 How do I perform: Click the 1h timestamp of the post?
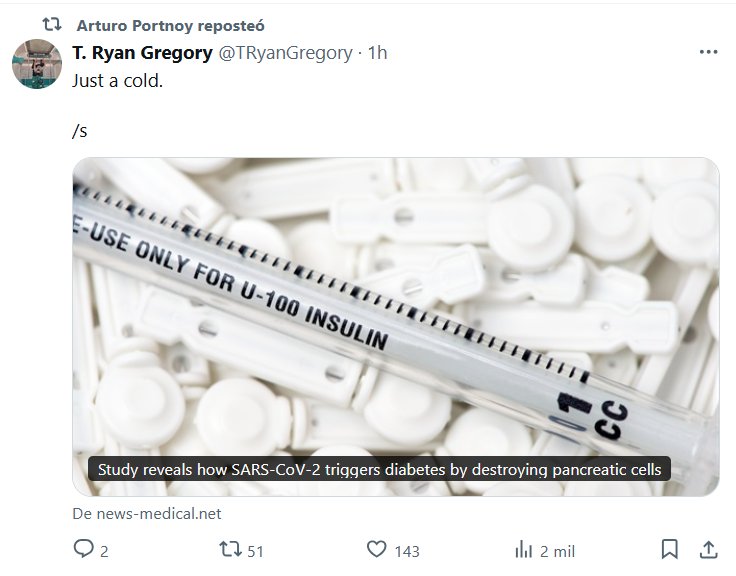[x=377, y=53]
